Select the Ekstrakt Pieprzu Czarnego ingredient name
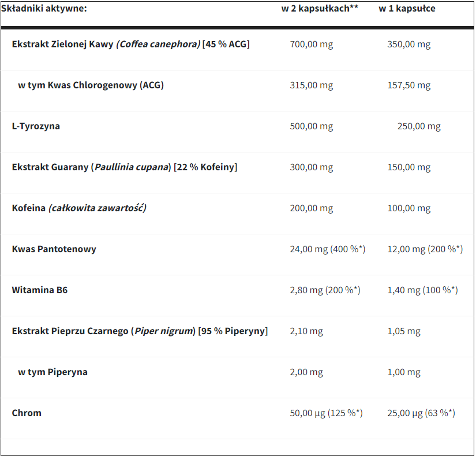Viewport: 476px width, 456px height. pos(140,331)
